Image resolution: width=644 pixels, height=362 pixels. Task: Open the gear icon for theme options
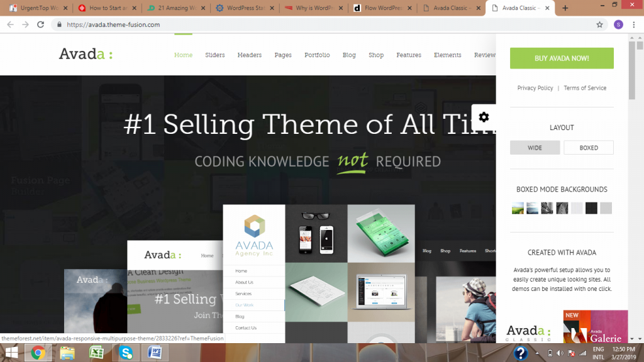[x=484, y=117]
